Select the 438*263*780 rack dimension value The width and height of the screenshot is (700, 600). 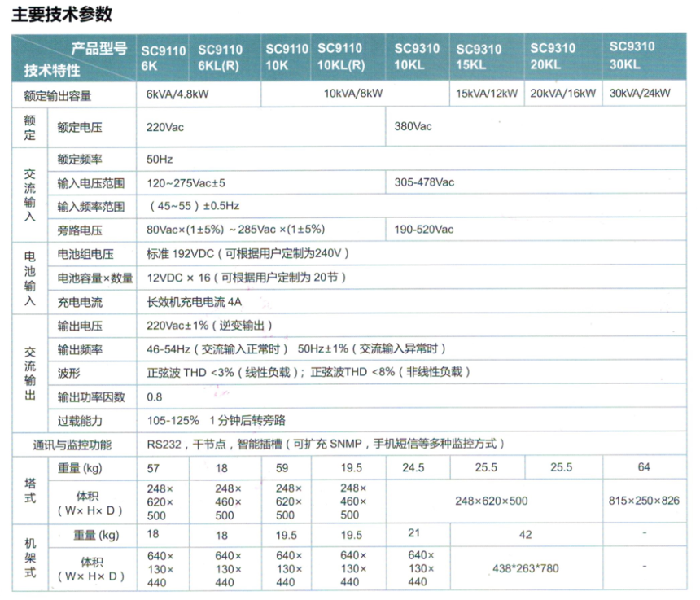click(x=526, y=568)
